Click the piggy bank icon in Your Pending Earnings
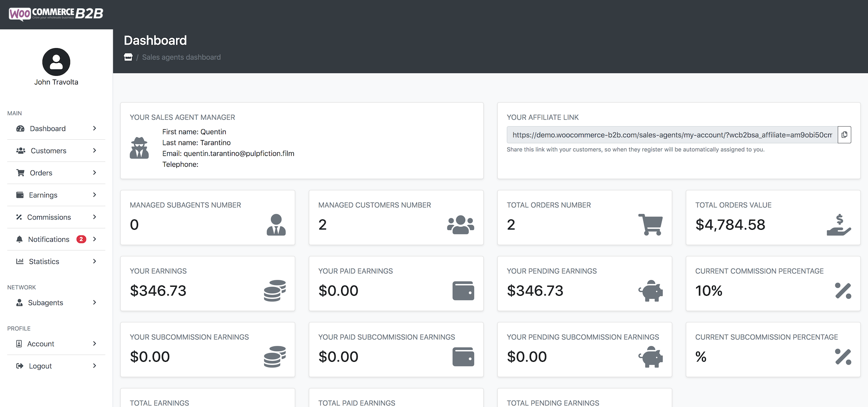The height and width of the screenshot is (407, 868). point(651,291)
